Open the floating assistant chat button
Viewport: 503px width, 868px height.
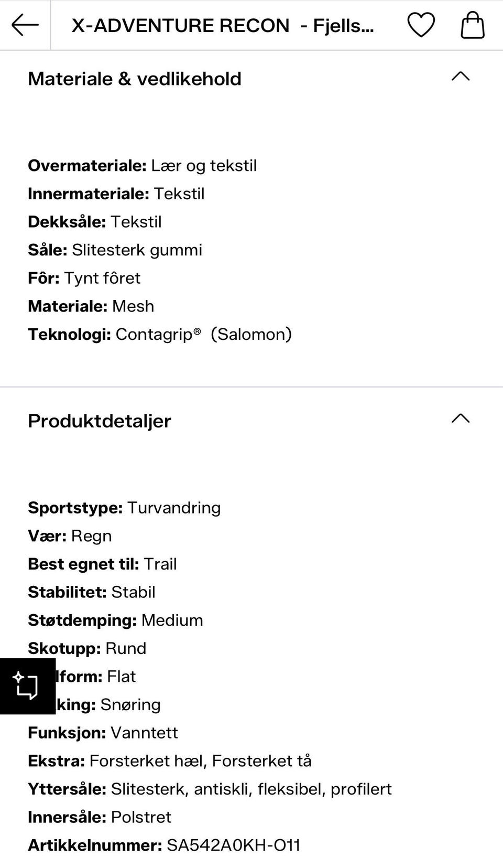(x=27, y=686)
